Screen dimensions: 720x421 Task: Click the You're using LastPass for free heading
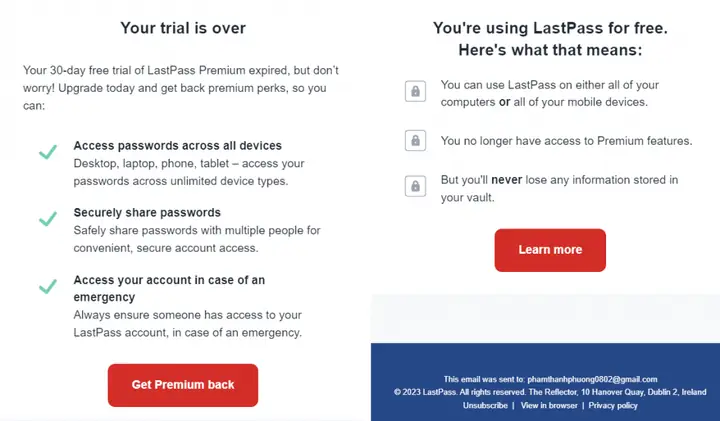[550, 39]
